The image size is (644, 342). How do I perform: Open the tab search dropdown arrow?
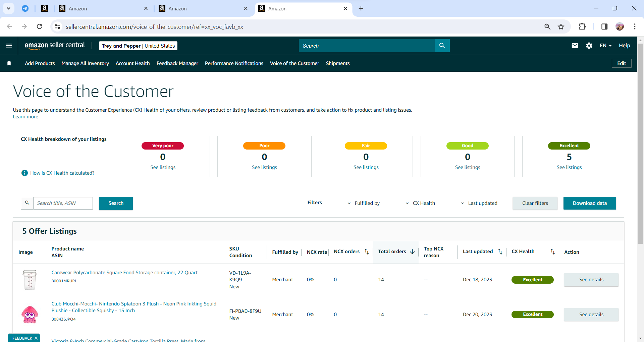[8, 8]
